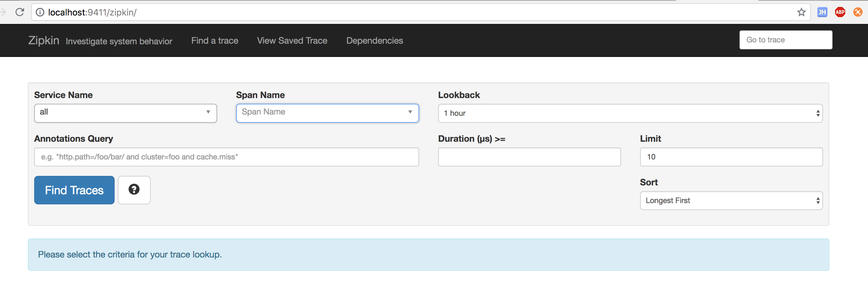Click the Duration (μs) >= label
The width and height of the screenshot is (868, 298).
point(472,139)
